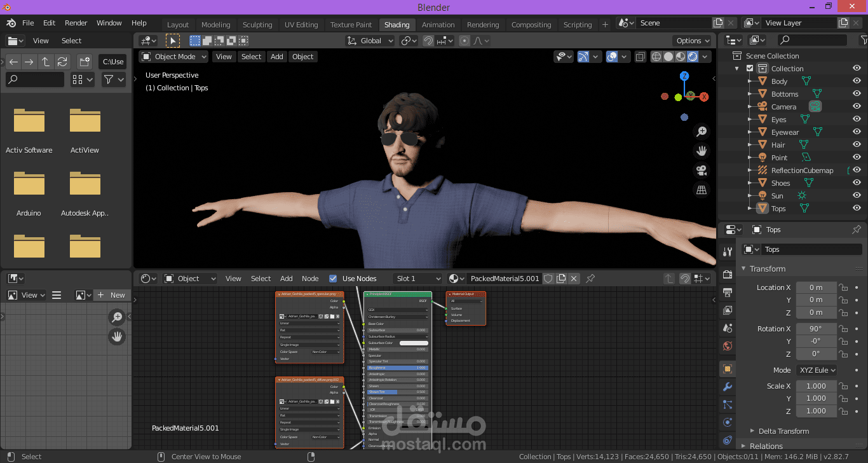Switch to the Animation workspace tab

[x=438, y=24]
